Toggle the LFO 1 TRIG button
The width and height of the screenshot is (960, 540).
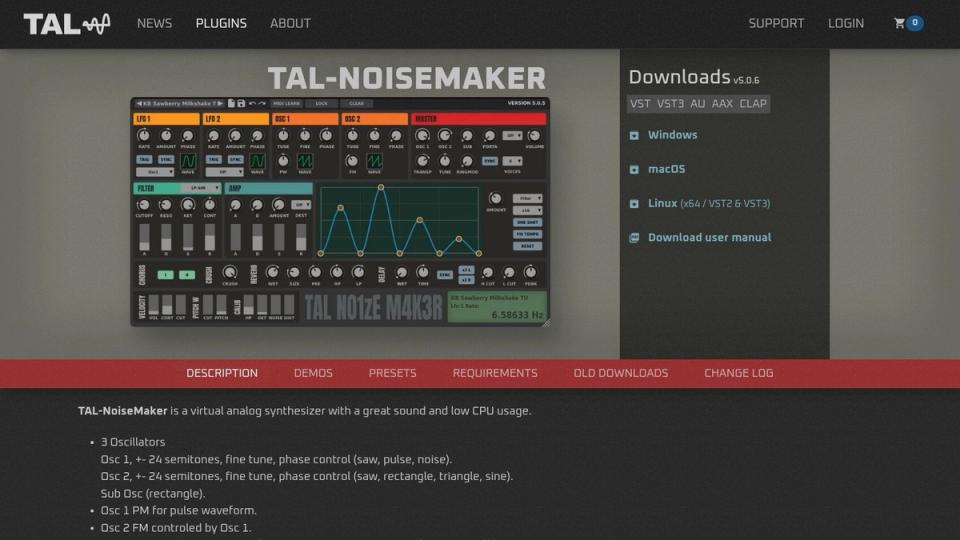pos(144,159)
